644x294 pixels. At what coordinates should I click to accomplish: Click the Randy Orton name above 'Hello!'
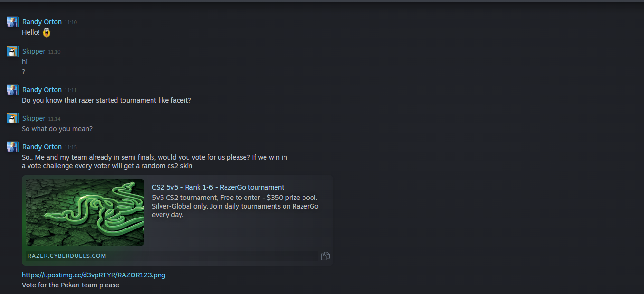pos(42,22)
